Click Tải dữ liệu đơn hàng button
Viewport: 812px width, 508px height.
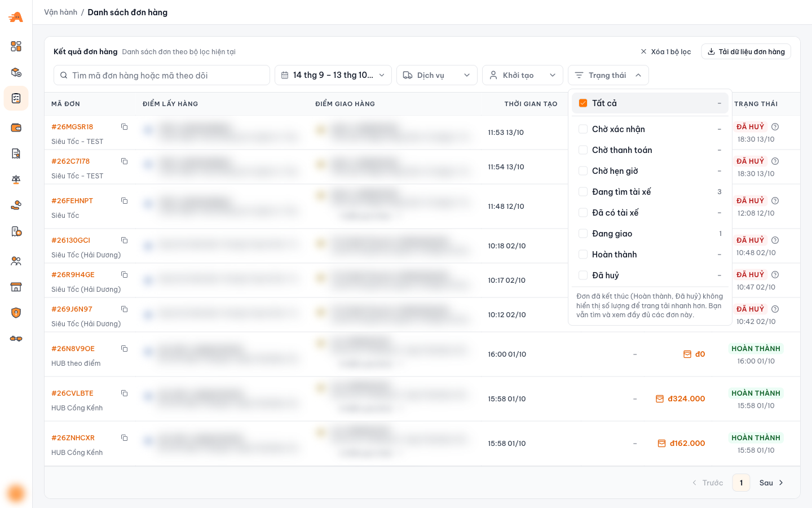click(746, 51)
